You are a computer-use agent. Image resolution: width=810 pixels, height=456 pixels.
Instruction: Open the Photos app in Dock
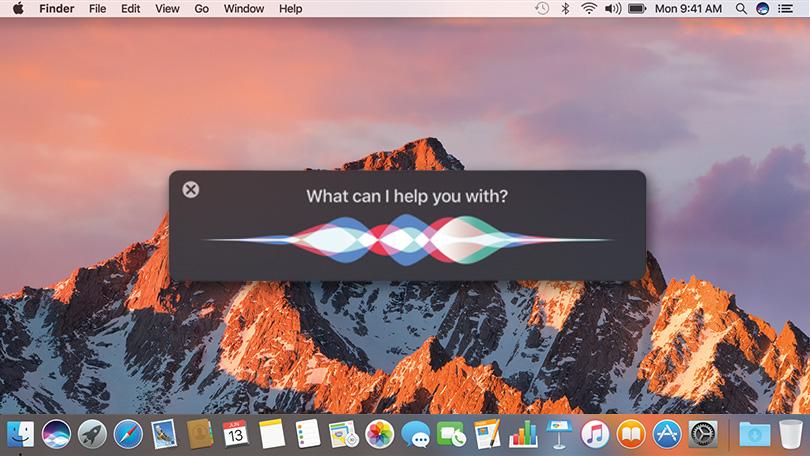[379, 434]
